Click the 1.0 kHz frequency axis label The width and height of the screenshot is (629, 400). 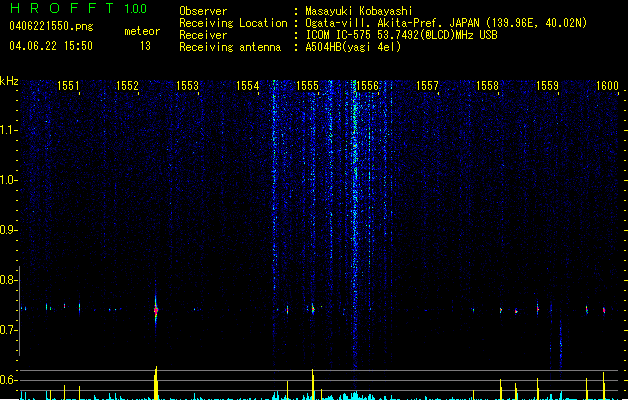click(x=8, y=180)
